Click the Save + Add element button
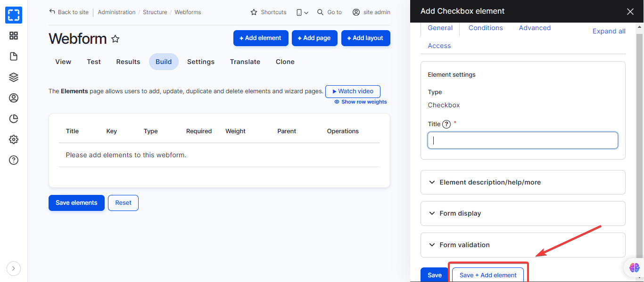This screenshot has height=282, width=644. click(488, 275)
